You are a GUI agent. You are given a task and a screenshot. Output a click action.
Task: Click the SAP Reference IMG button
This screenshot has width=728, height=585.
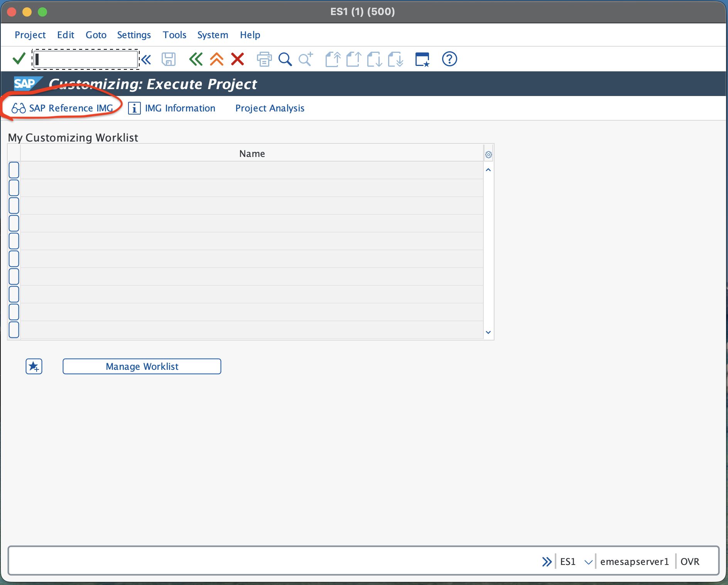62,108
